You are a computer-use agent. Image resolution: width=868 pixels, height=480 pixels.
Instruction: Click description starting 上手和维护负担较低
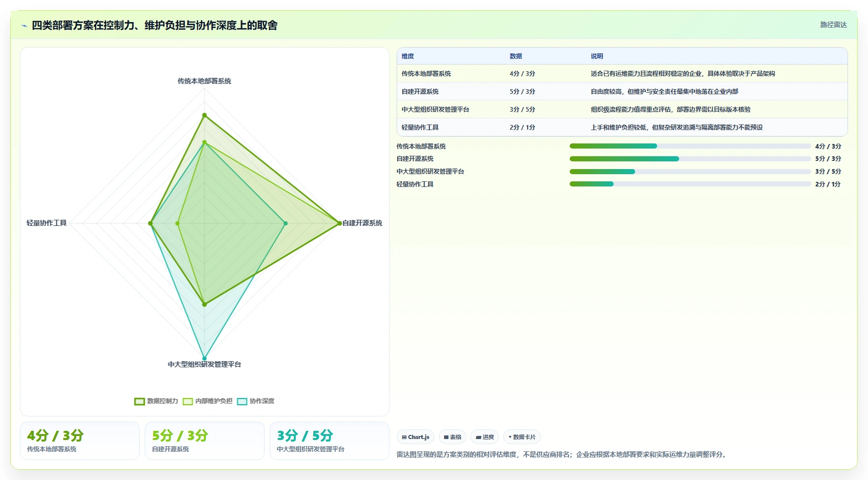[677, 128]
